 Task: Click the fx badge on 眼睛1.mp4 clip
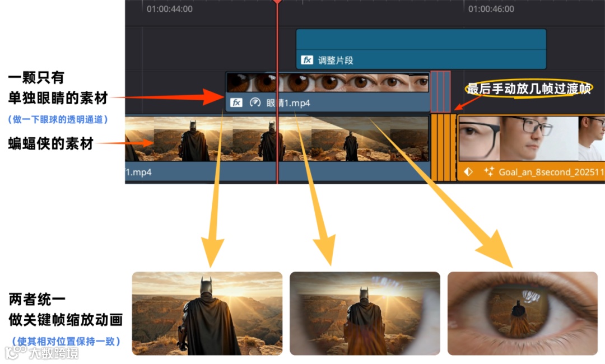[236, 102]
